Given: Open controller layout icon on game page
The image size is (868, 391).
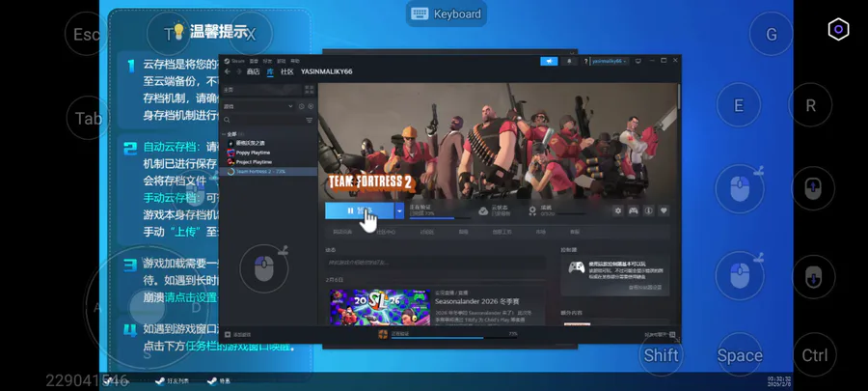Looking at the screenshot, I should coord(634,210).
